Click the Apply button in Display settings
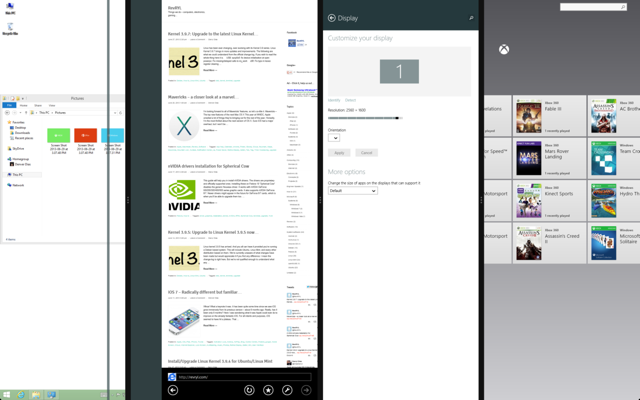Viewport: 640px width, 400px height. (339, 153)
